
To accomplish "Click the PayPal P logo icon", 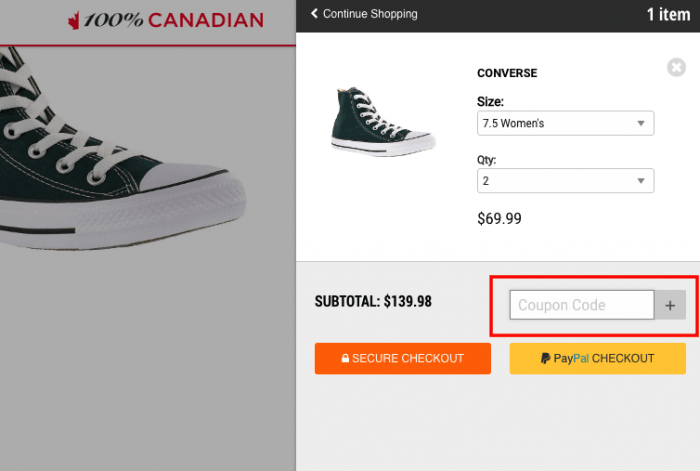I will (x=545, y=358).
